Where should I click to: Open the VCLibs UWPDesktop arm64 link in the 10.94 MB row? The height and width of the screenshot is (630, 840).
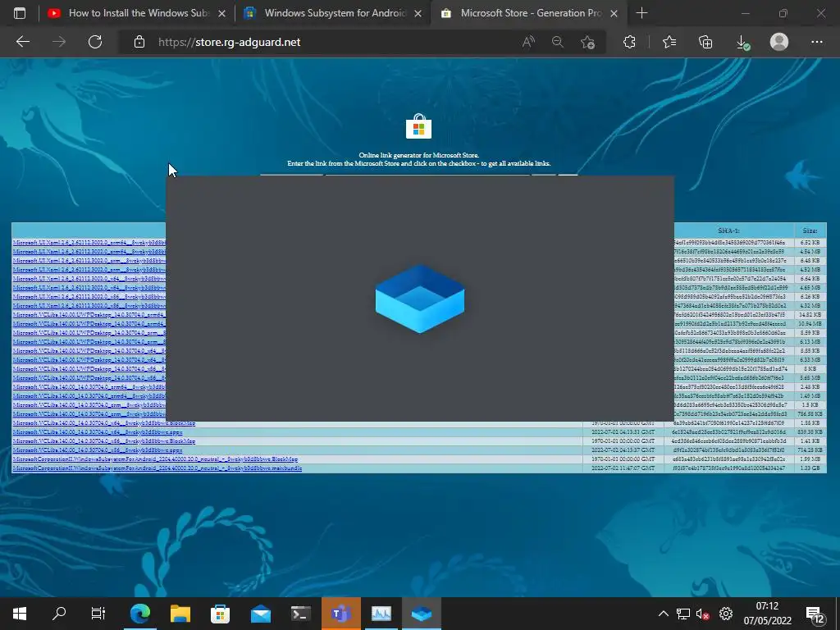tap(89, 323)
